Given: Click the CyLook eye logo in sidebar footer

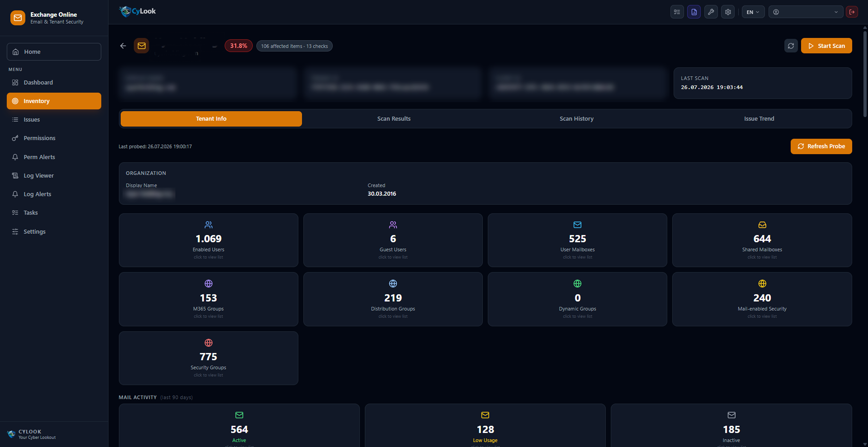Looking at the screenshot, I should [11, 434].
